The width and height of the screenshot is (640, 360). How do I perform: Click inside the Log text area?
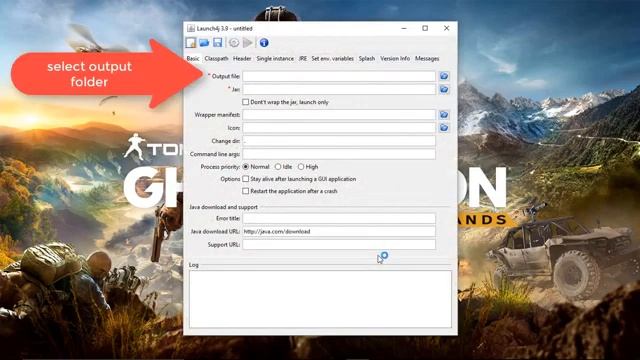[x=320, y=299]
